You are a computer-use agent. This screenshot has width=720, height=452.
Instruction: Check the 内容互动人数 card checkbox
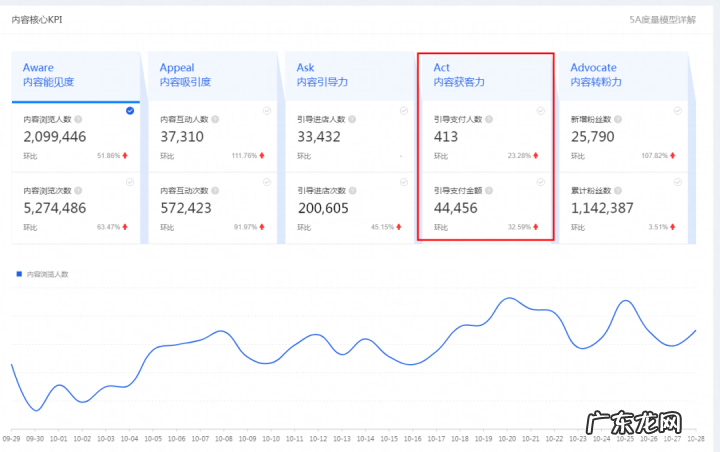[267, 111]
